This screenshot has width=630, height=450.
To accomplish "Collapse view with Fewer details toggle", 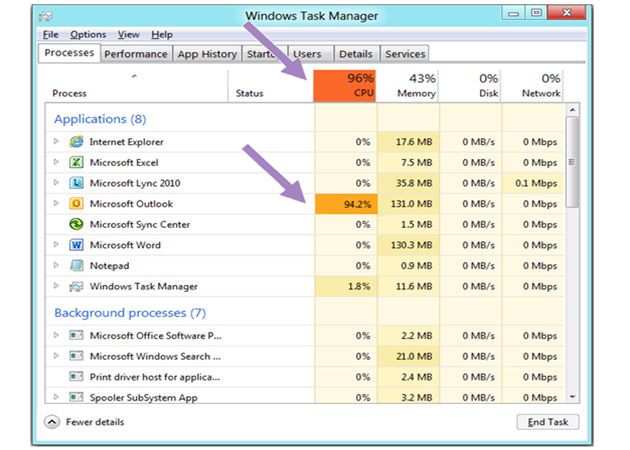I will pos(52,422).
